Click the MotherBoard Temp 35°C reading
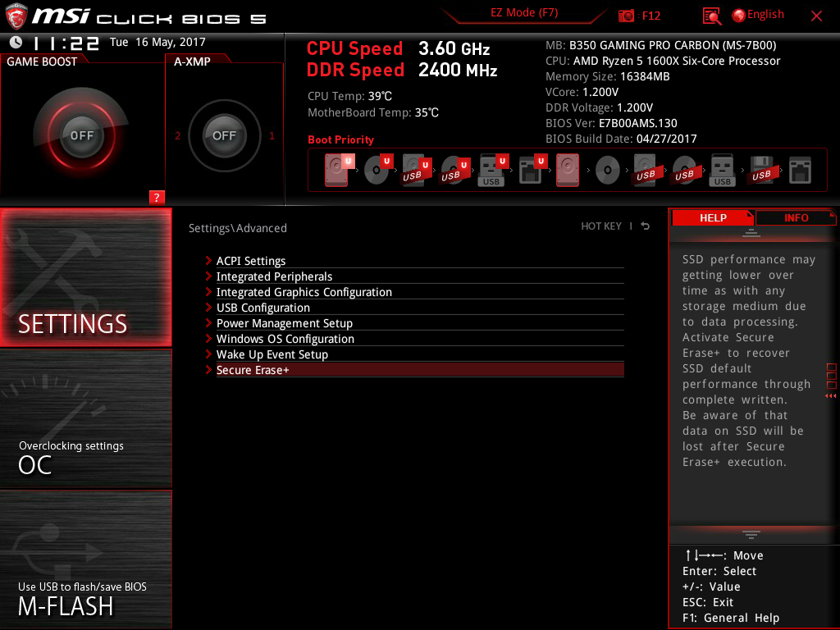This screenshot has height=630, width=840. 373,112
